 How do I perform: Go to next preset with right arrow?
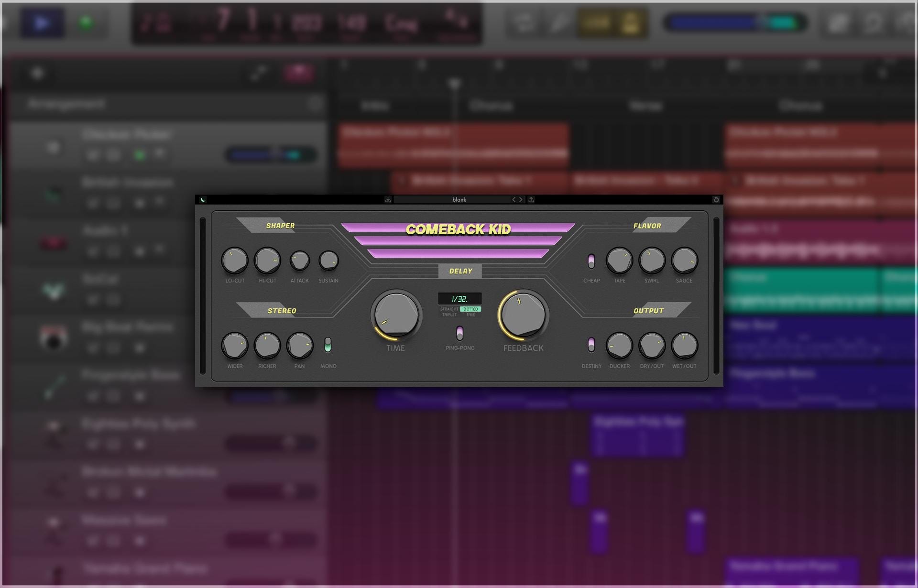521,199
